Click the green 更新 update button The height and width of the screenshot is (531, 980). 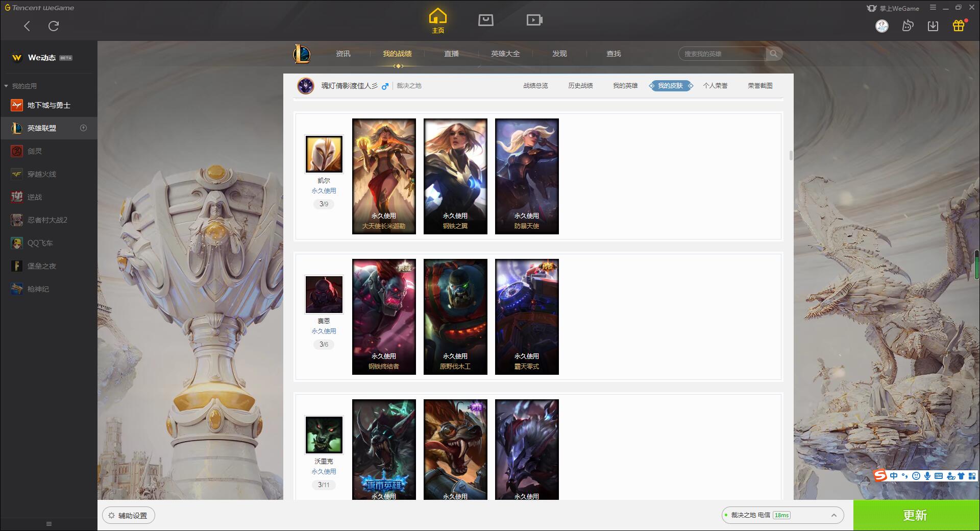[x=916, y=515]
